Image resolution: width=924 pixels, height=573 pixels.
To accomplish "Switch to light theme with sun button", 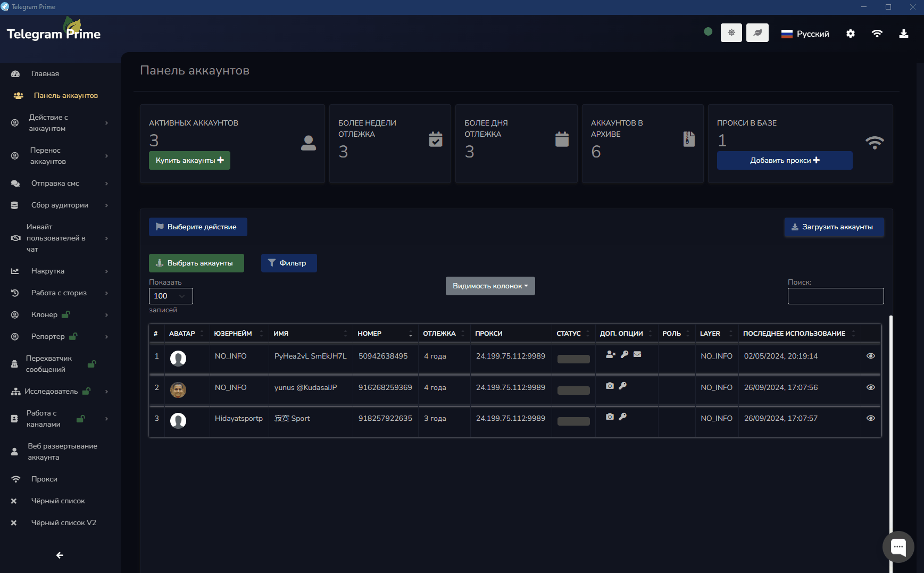I will pos(731,33).
